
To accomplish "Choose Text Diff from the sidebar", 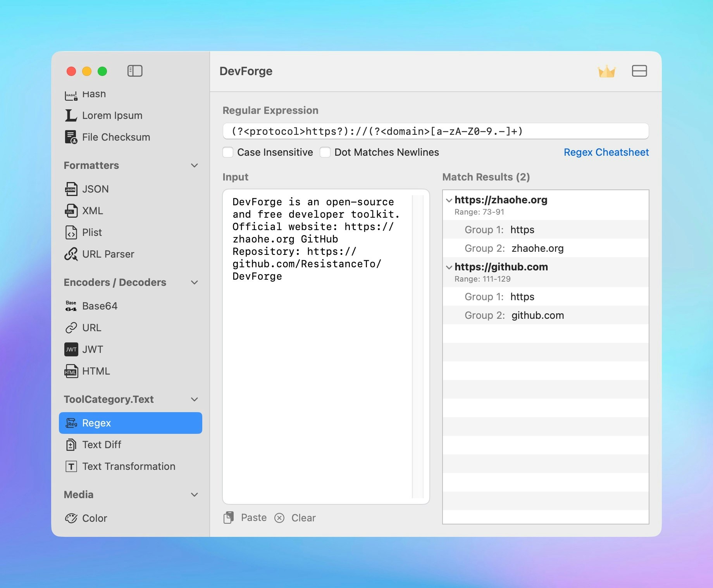I will point(131,445).
